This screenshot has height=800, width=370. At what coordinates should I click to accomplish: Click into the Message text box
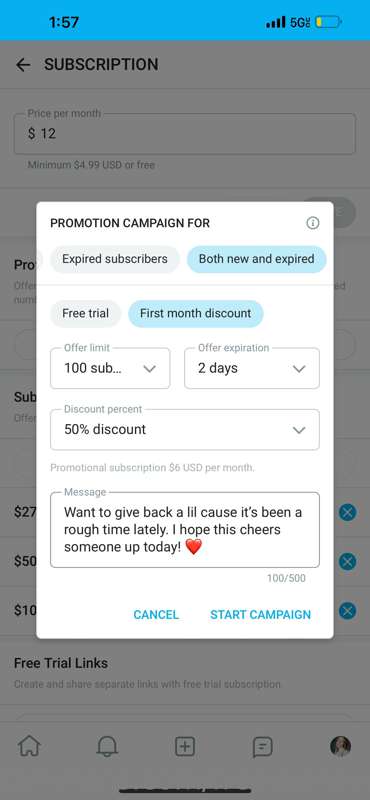tap(185, 530)
